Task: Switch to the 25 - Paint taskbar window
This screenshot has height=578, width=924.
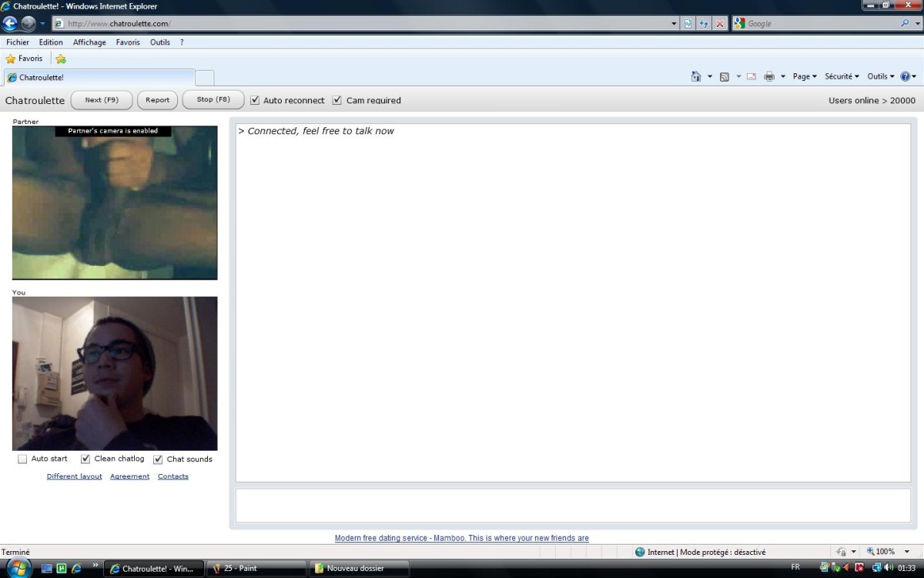Action: tap(256, 569)
